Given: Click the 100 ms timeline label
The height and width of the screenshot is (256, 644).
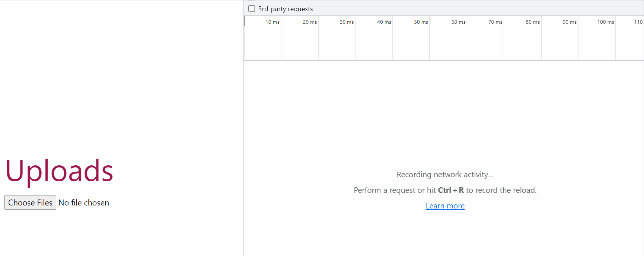Looking at the screenshot, I should coord(605,22).
